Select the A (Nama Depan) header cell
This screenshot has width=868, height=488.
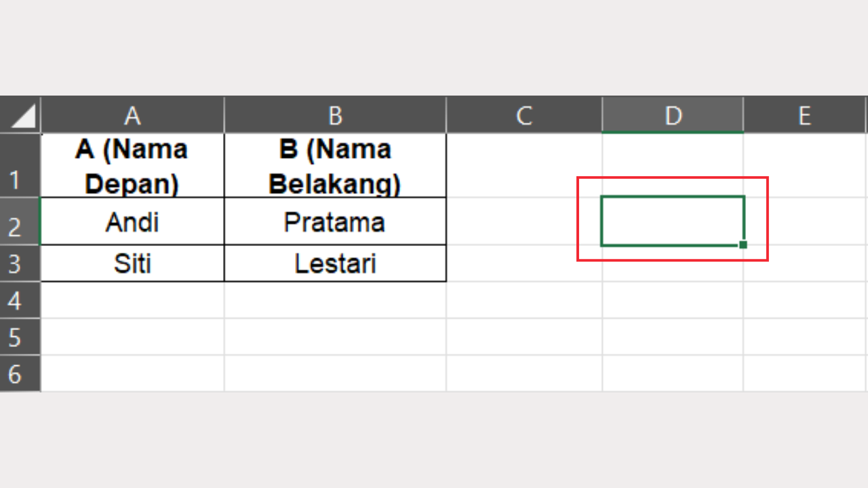[132, 166]
